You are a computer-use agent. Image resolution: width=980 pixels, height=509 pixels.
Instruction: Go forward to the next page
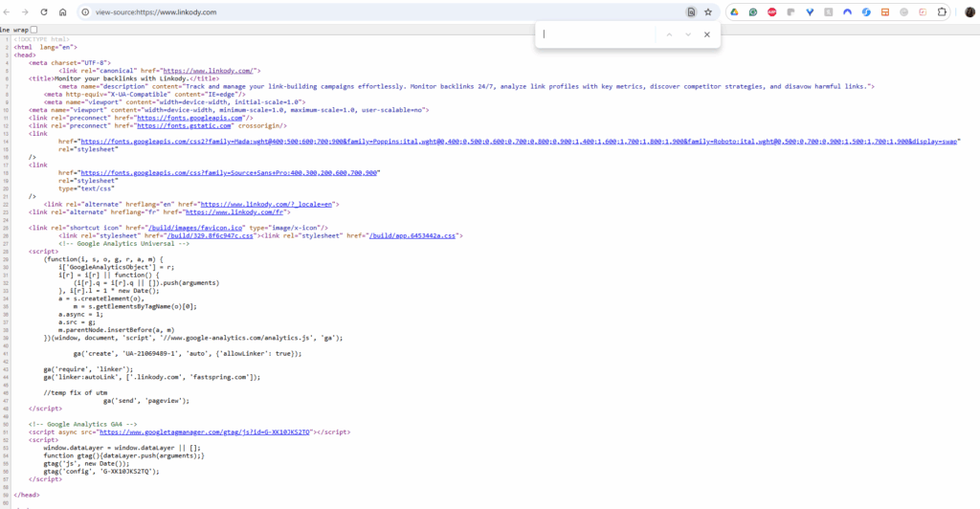(25, 11)
